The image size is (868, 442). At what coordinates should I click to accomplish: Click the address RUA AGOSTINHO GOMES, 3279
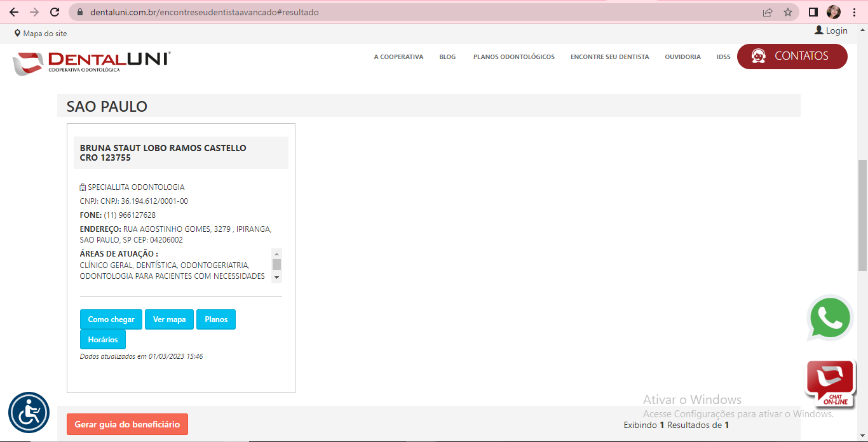tap(176, 229)
